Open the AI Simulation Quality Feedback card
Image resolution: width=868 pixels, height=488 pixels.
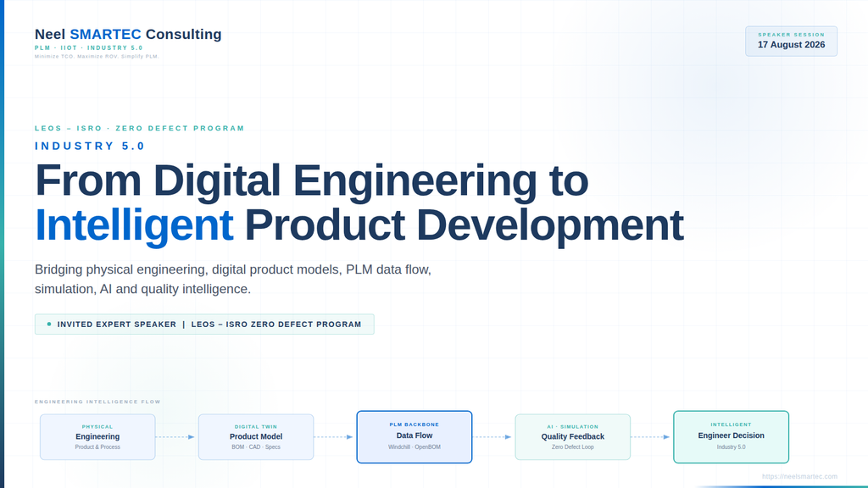pos(572,437)
